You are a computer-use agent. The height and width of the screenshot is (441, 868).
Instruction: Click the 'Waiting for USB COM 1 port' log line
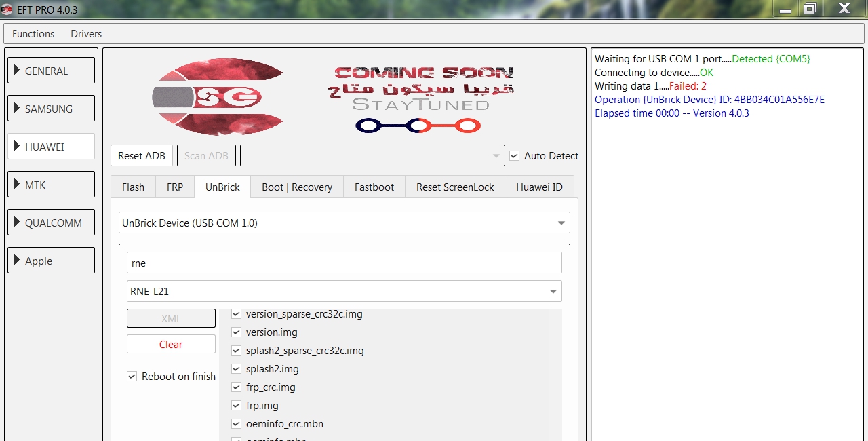(703, 59)
